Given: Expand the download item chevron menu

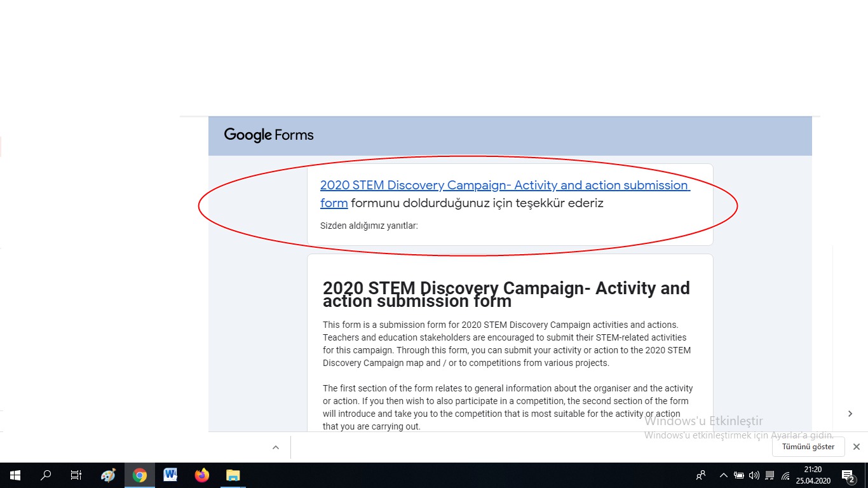Looking at the screenshot, I should pyautogui.click(x=276, y=447).
